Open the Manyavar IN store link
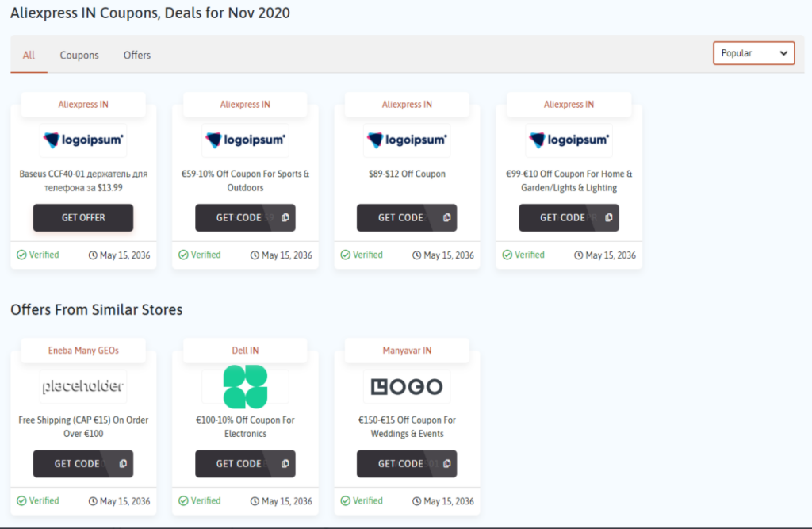Viewport: 812px width, 529px height. click(x=407, y=351)
